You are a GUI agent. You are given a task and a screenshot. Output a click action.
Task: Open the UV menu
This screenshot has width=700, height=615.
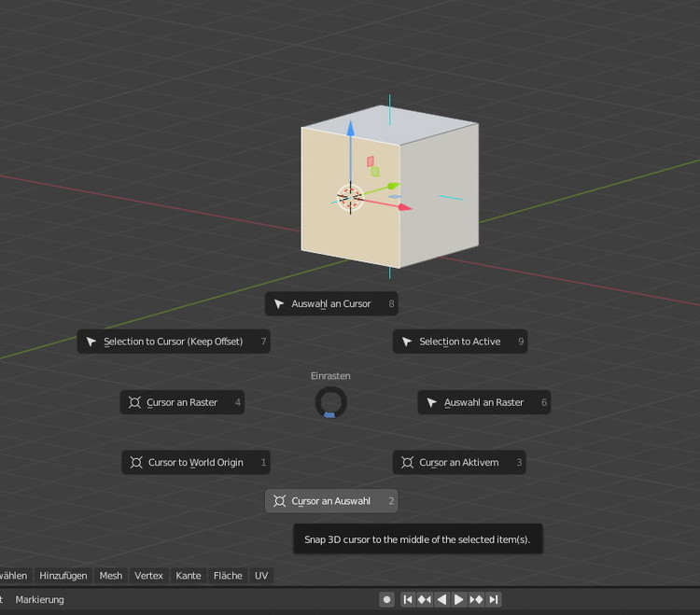(x=261, y=576)
